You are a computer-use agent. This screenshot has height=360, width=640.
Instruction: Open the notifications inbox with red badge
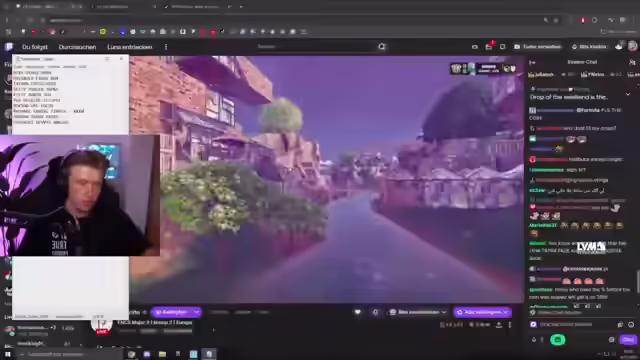489,46
